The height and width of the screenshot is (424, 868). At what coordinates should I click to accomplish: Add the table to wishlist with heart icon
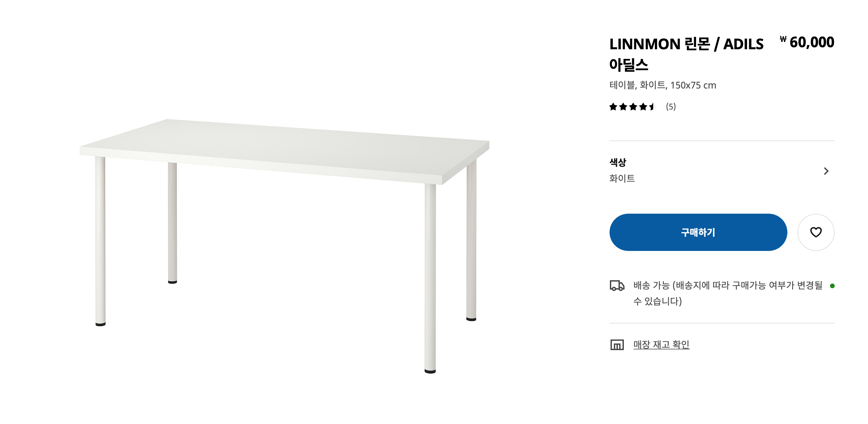point(815,232)
